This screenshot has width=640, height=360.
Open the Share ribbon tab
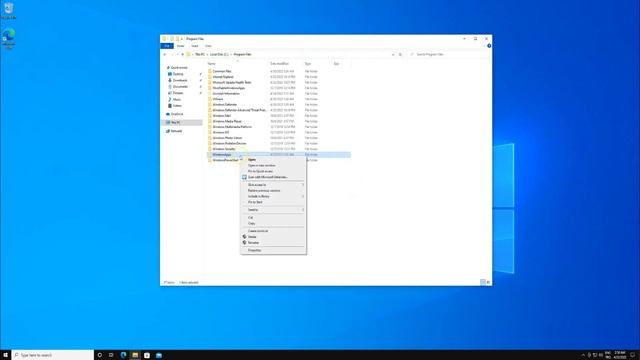[195, 46]
